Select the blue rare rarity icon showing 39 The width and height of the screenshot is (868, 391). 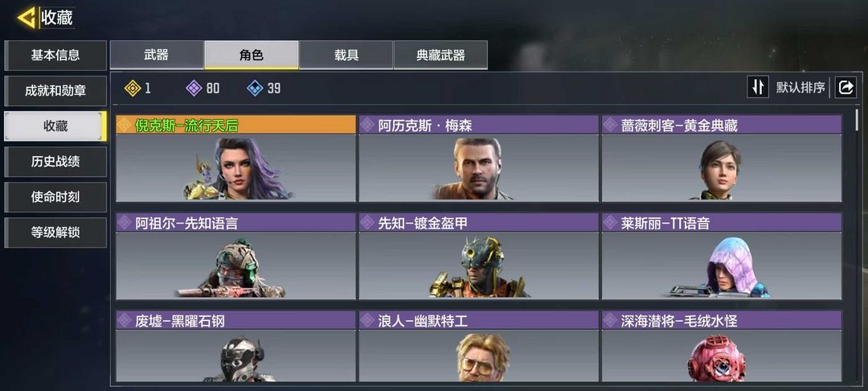click(x=255, y=88)
